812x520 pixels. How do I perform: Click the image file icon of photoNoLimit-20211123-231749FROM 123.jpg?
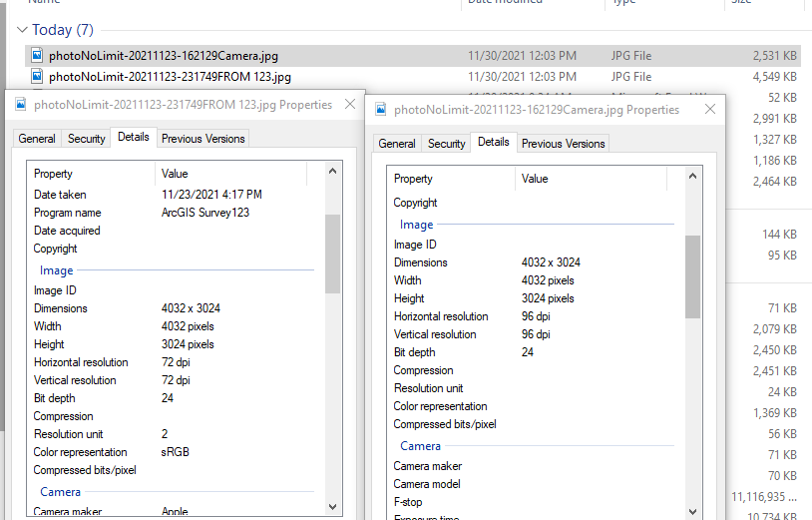[37, 76]
